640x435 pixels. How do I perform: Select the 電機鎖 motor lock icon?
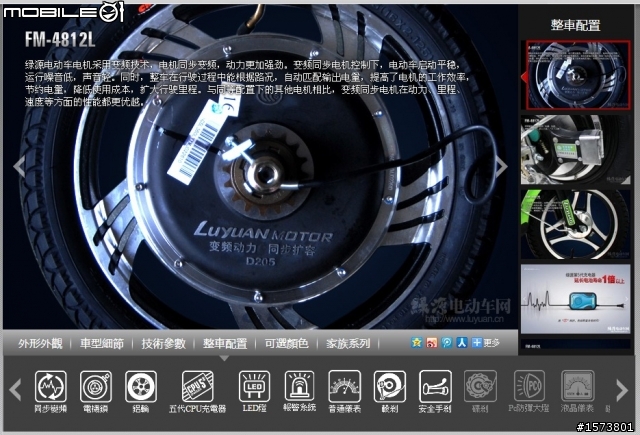pos(96,386)
